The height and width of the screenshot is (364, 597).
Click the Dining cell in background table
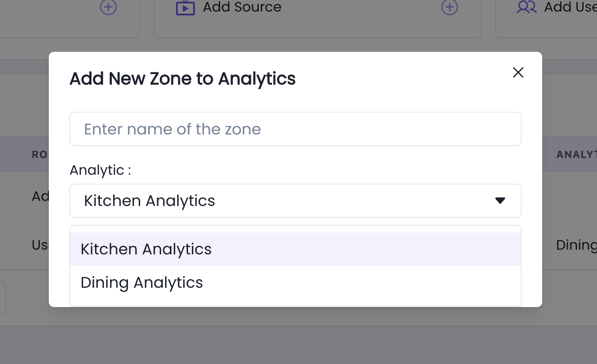pyautogui.click(x=576, y=245)
